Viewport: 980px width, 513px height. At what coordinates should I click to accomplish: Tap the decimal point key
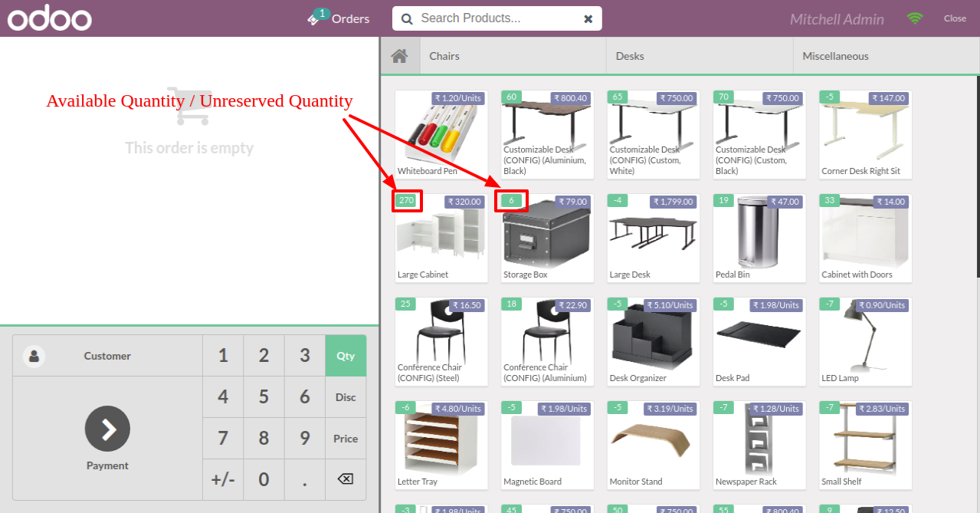click(x=305, y=480)
